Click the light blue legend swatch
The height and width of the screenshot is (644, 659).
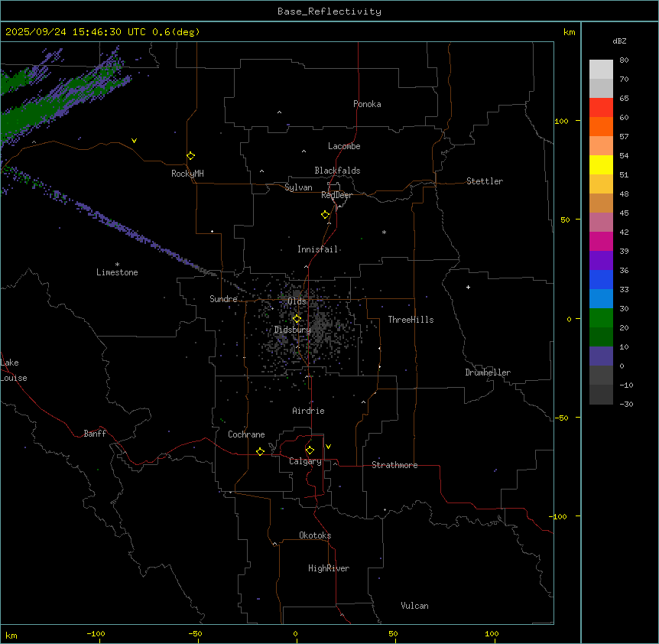click(601, 298)
